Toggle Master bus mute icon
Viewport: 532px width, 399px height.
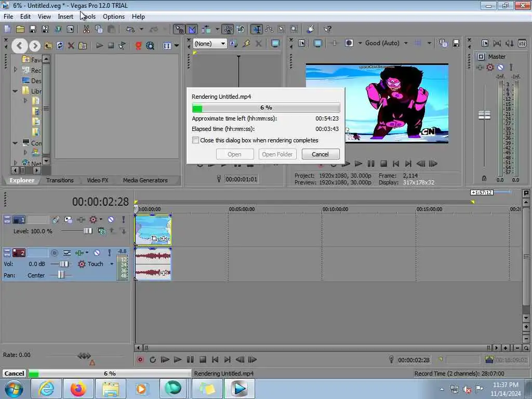(x=500, y=67)
